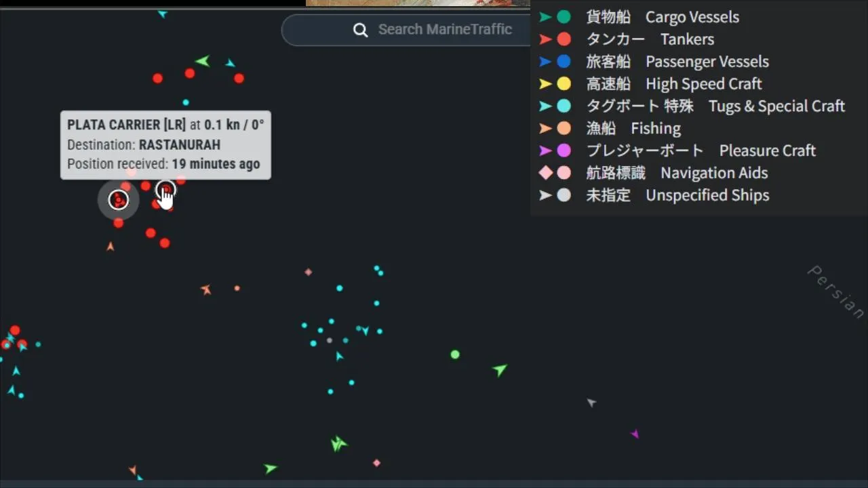The height and width of the screenshot is (488, 868).
Task: Select the ringed tanker marker under the tooltip
Action: click(x=119, y=200)
